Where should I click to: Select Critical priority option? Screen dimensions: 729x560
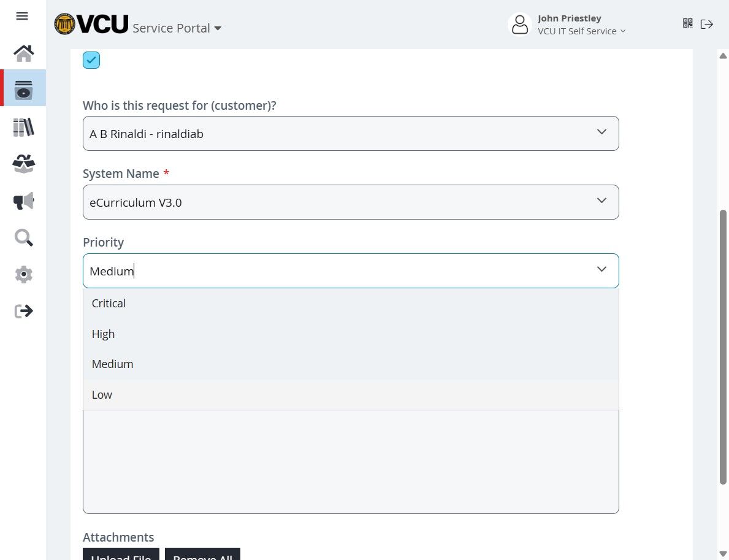109,304
